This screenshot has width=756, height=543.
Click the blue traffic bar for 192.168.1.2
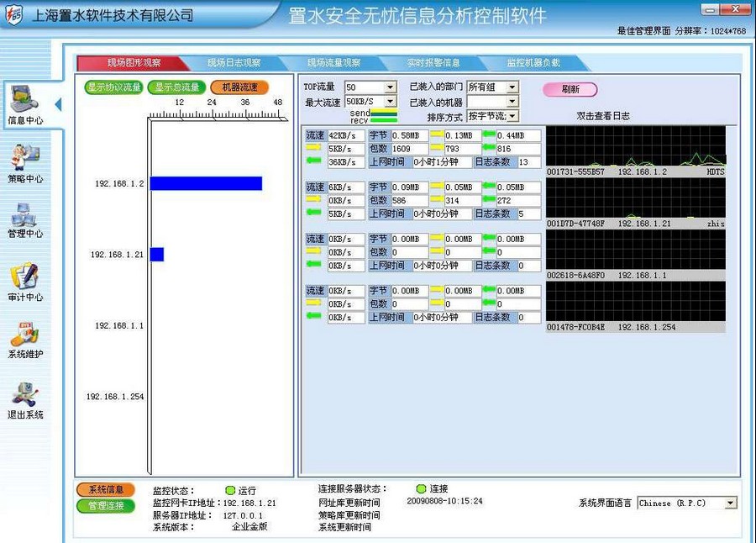coord(206,183)
